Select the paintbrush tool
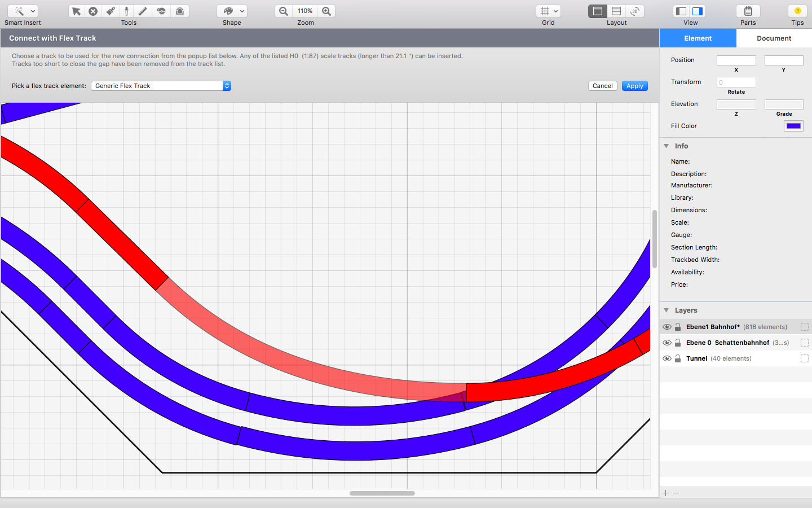The width and height of the screenshot is (812, 508). pyautogui.click(x=111, y=11)
